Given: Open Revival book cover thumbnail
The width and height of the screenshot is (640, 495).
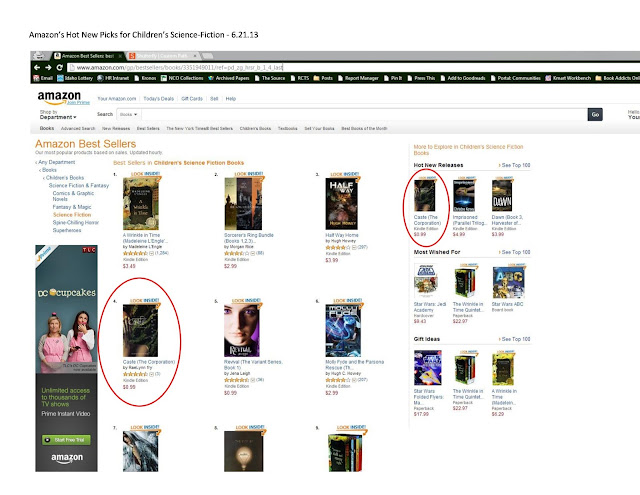Looking at the screenshot, I should click(242, 330).
